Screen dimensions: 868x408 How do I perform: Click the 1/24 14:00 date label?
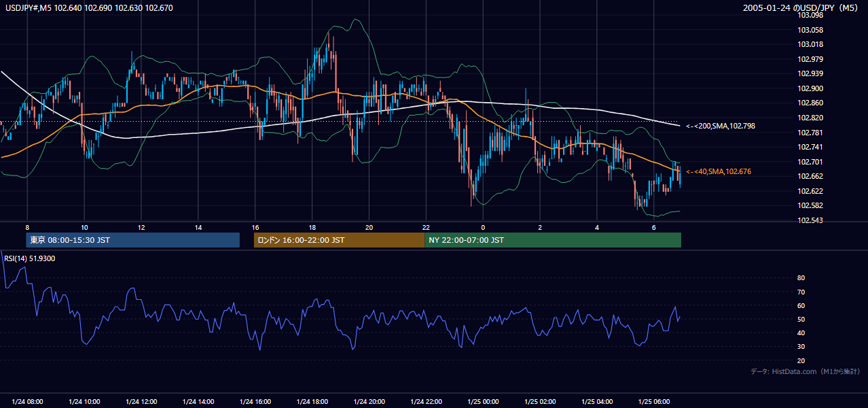(198, 401)
